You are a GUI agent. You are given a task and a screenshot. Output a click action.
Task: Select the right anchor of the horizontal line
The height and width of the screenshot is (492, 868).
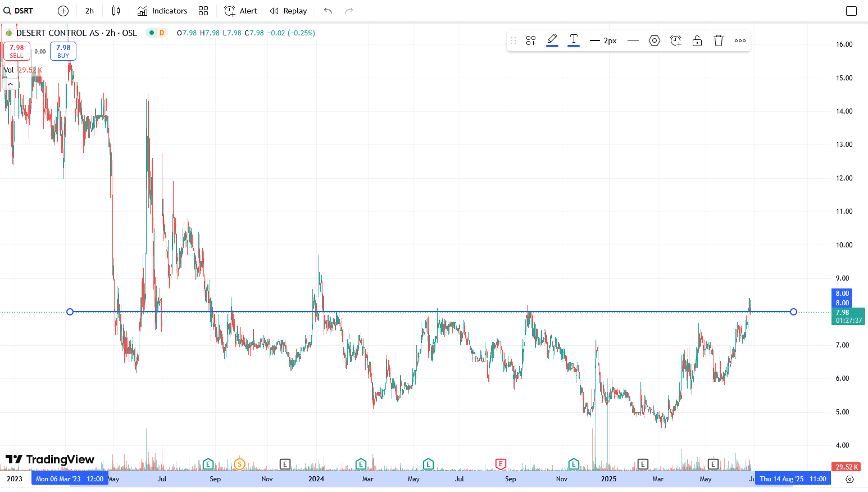793,312
